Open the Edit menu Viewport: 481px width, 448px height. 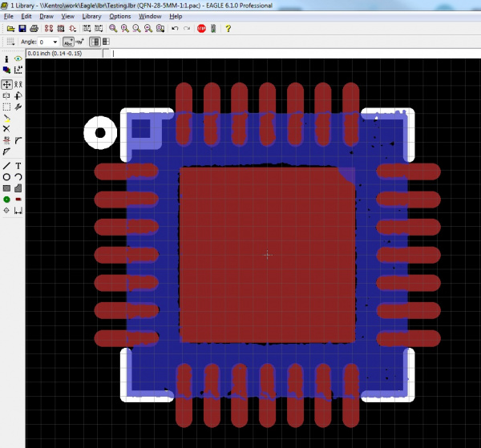tap(26, 16)
